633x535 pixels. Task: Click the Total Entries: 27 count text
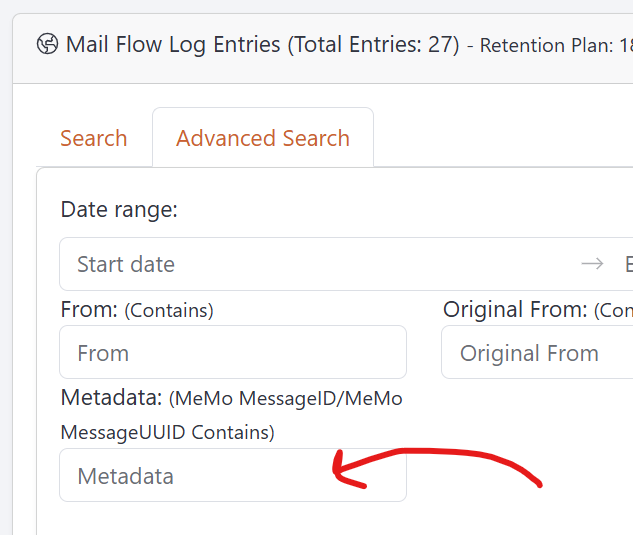372,45
